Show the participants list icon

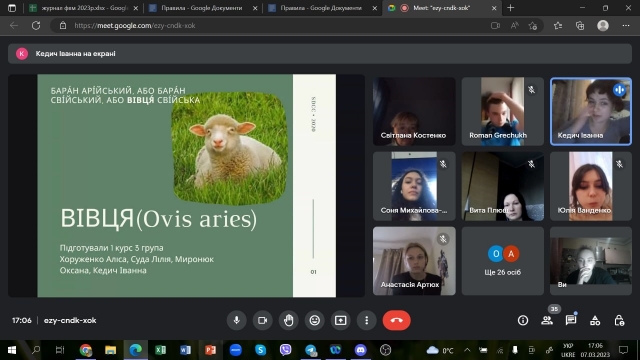[x=547, y=320]
